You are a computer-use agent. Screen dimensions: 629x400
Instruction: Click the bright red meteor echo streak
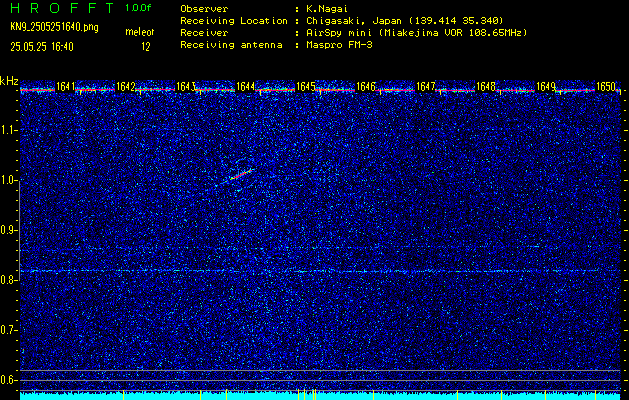point(241,175)
